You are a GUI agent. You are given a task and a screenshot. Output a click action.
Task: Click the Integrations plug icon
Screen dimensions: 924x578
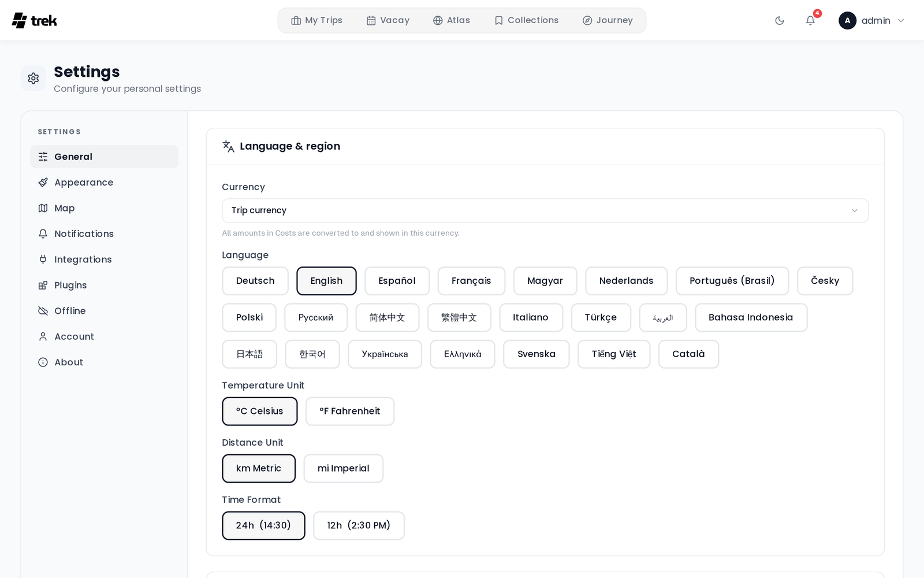(x=43, y=260)
